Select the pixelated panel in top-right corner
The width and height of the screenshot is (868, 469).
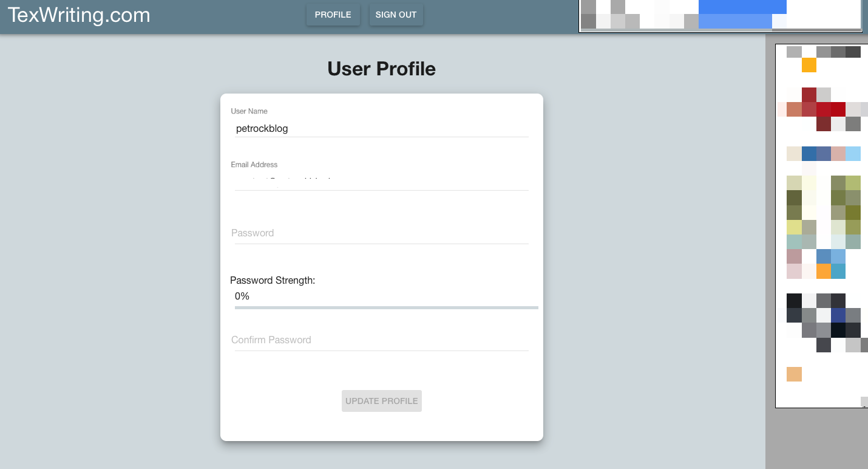(721, 16)
